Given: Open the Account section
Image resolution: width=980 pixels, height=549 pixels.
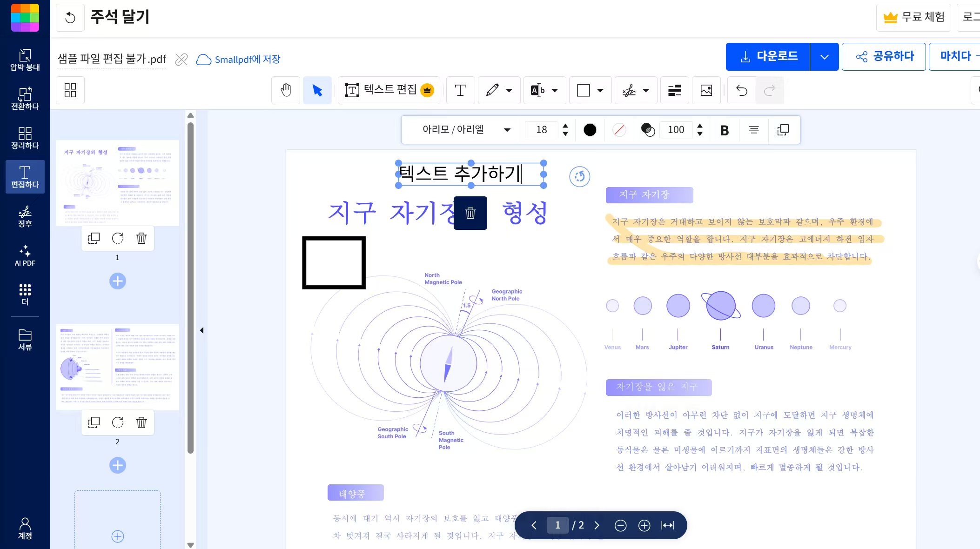Looking at the screenshot, I should (x=25, y=528).
